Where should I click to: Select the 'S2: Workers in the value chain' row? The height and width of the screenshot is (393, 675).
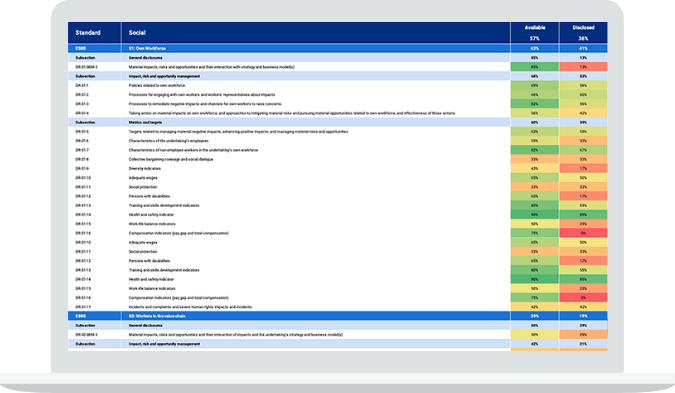338,316
